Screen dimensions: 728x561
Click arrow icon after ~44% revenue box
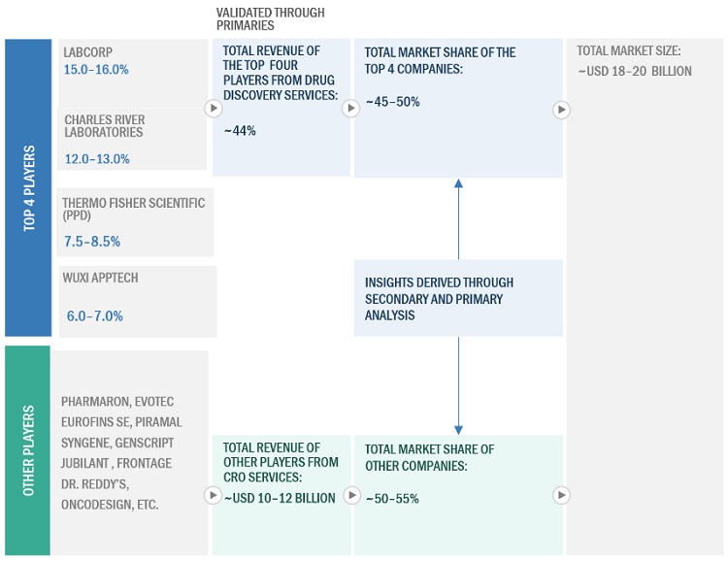tap(350, 109)
